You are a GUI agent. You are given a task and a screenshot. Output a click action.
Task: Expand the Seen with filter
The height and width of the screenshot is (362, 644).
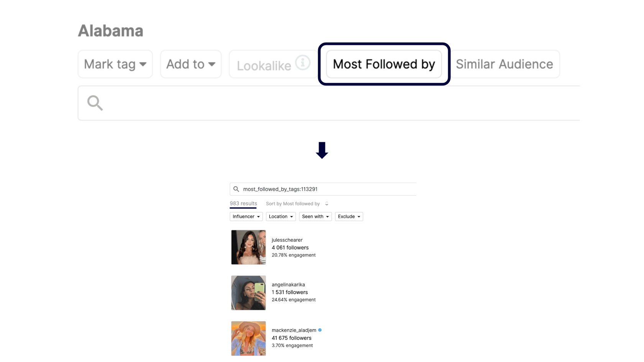[315, 217]
